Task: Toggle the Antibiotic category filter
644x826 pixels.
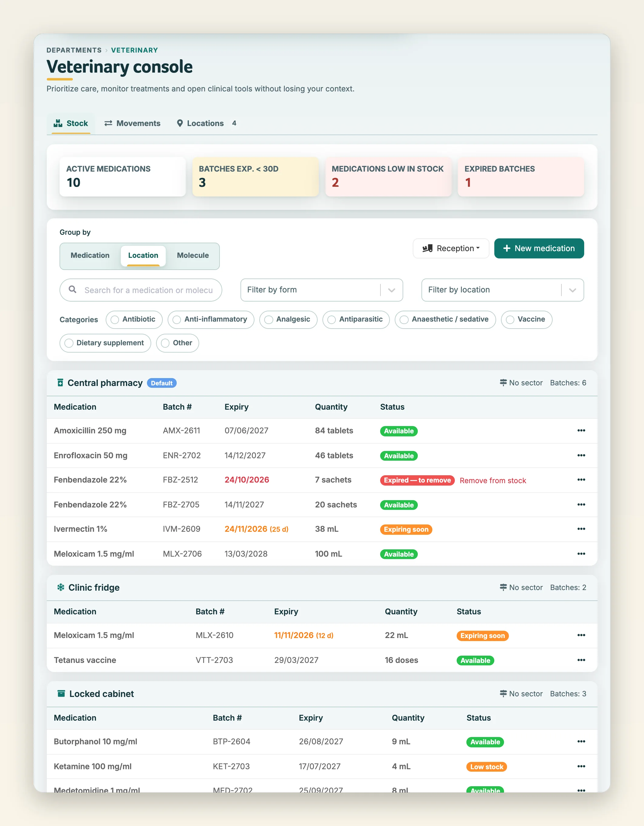Action: tap(134, 319)
